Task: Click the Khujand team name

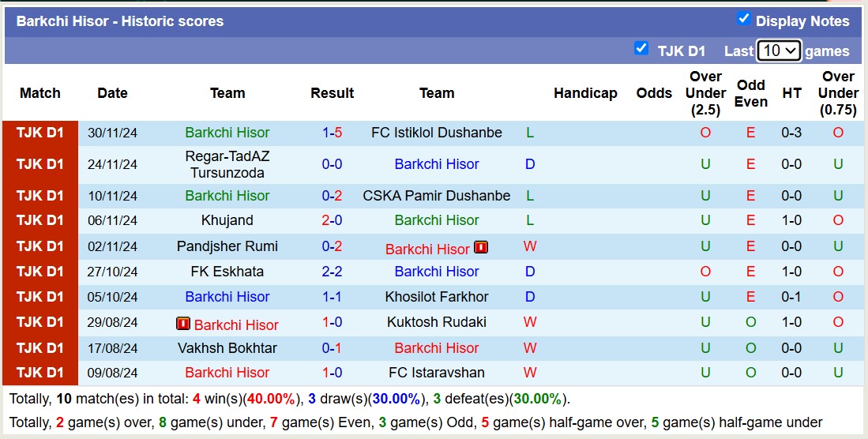Action: pyautogui.click(x=227, y=220)
